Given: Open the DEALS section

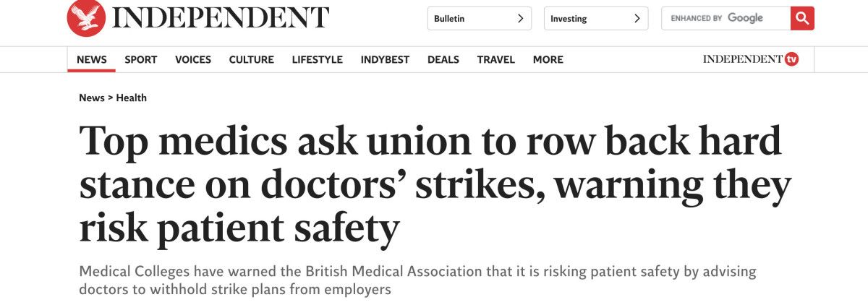Looking at the screenshot, I should [x=443, y=60].
